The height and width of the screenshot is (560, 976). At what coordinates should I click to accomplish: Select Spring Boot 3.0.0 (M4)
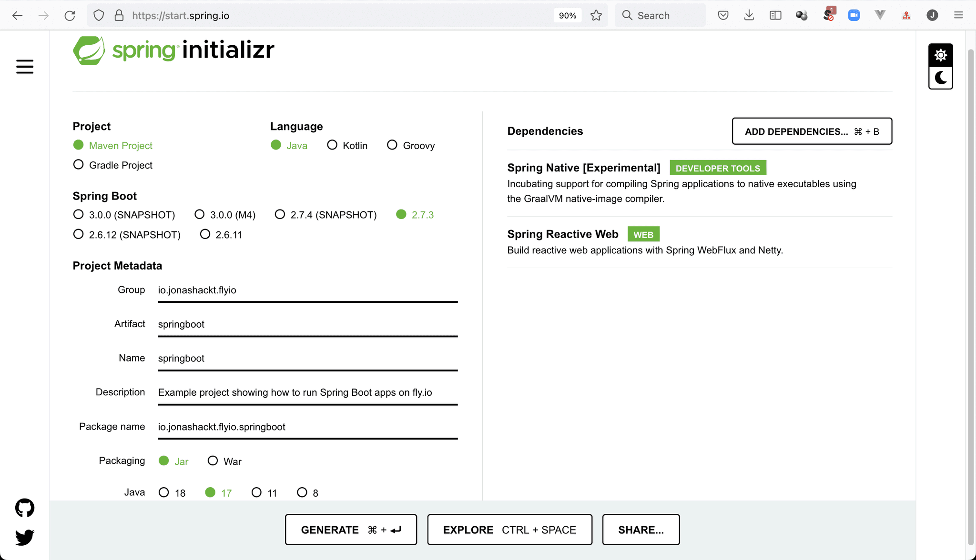[200, 215]
